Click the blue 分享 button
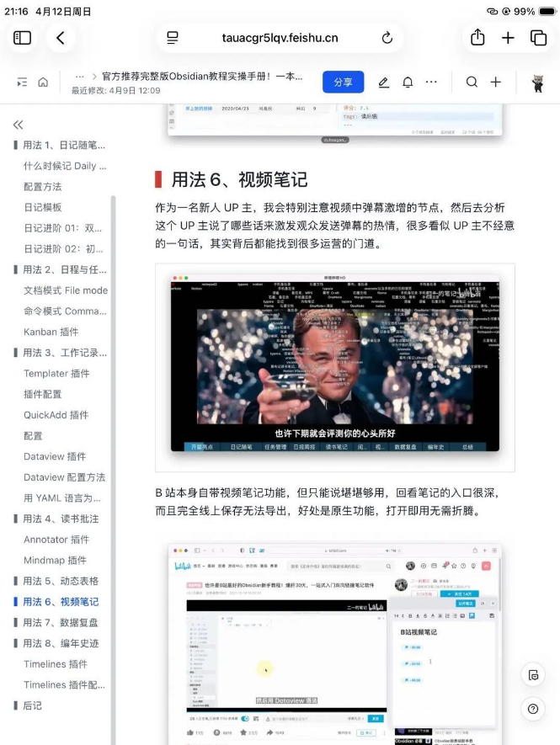Screen dimensions: 560x745 tap(344, 82)
